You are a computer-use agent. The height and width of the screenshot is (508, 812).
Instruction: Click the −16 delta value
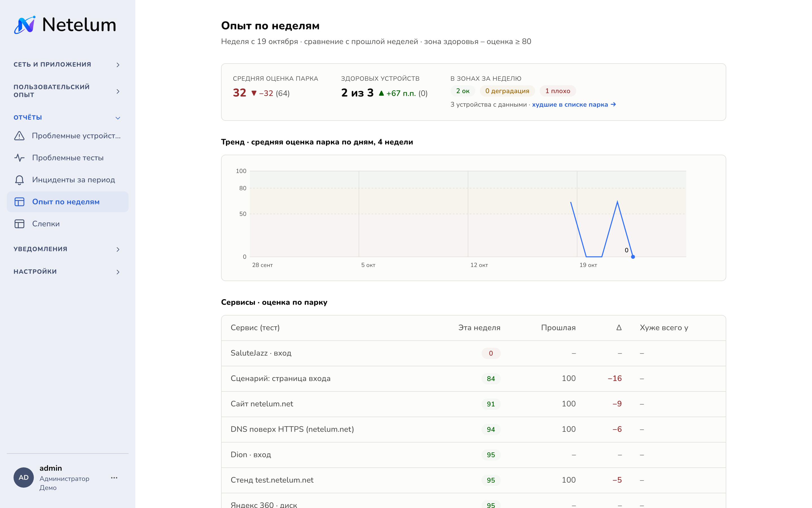(x=615, y=379)
